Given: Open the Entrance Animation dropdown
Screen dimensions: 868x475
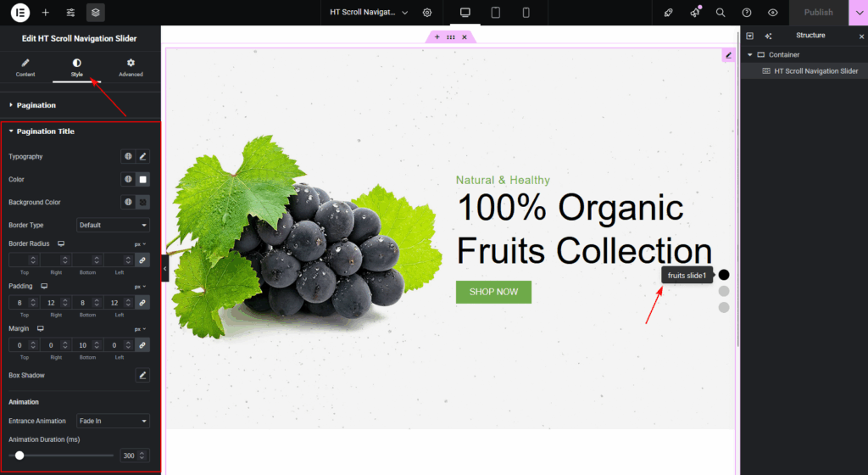Looking at the screenshot, I should (x=113, y=421).
